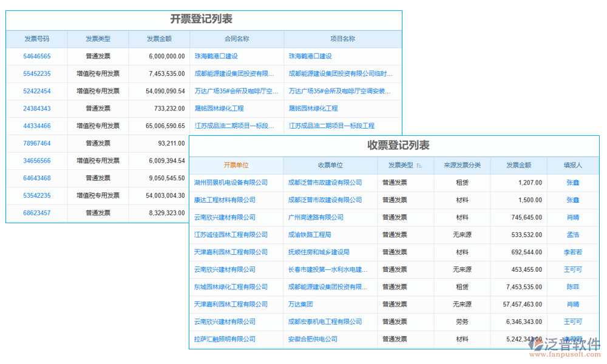Open invoice number 44334466

pos(37,126)
